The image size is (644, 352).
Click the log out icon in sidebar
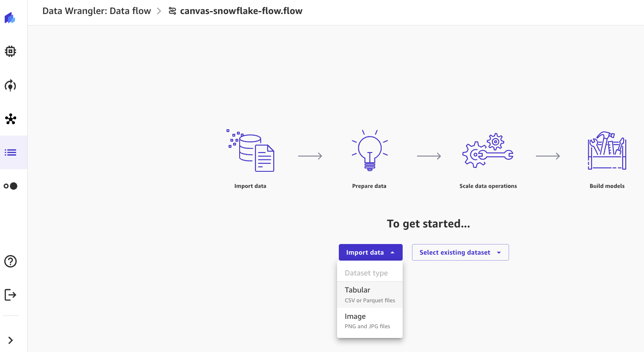(x=10, y=295)
